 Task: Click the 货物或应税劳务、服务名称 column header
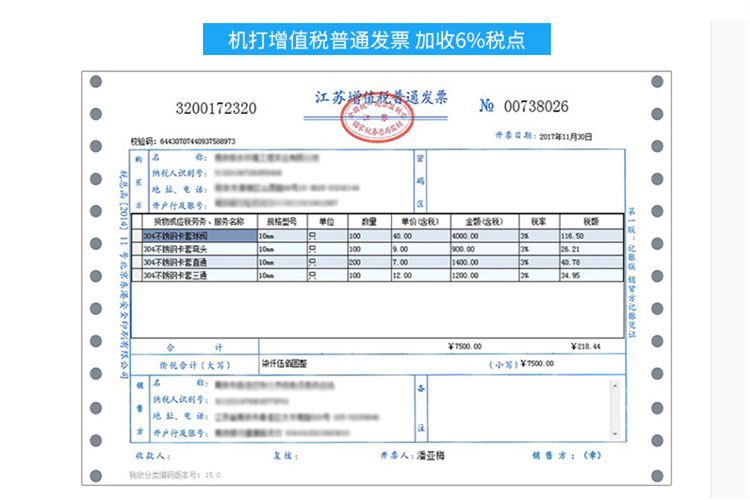pyautogui.click(x=199, y=222)
